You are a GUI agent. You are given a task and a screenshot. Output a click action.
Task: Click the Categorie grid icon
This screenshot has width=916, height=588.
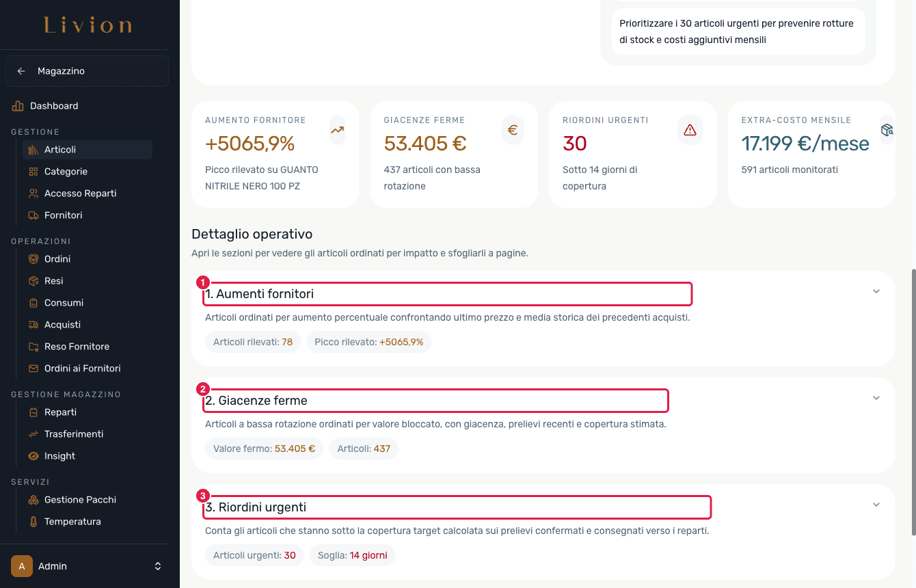pyautogui.click(x=33, y=172)
